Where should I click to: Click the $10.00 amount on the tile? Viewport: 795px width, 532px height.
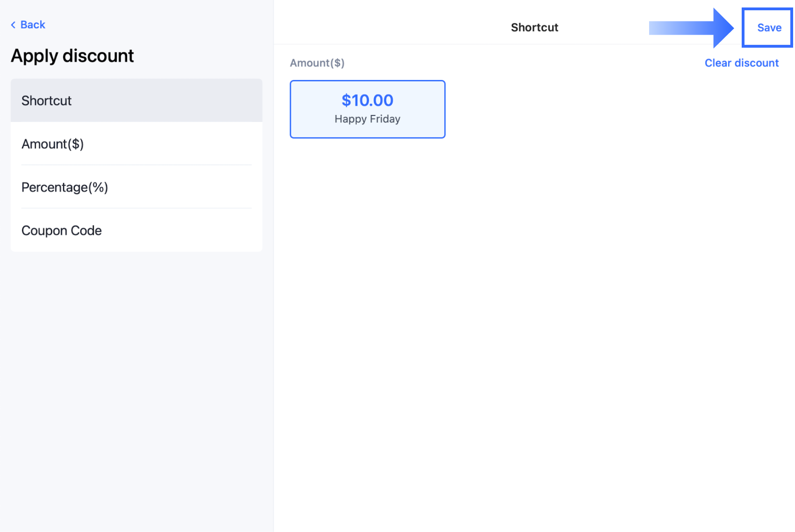368,101
